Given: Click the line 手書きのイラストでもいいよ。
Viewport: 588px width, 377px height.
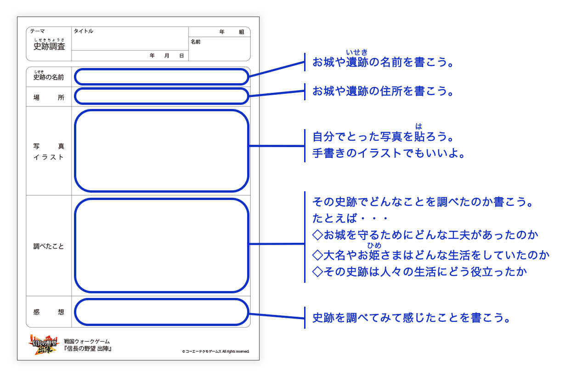Looking at the screenshot, I should click(389, 153).
